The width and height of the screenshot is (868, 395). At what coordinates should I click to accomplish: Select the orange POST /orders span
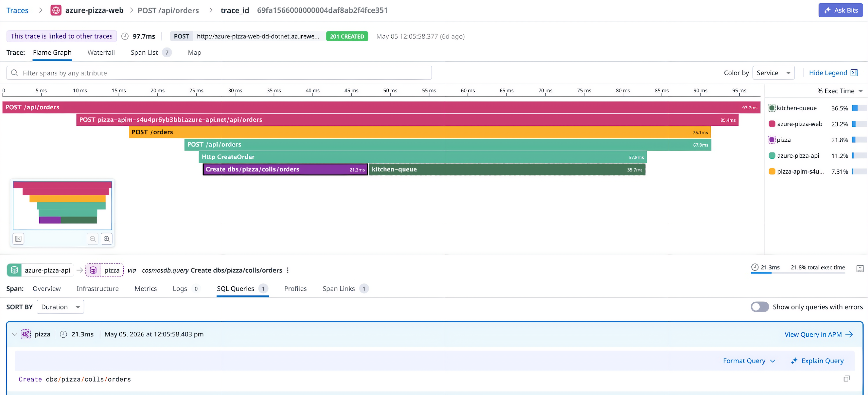pyautogui.click(x=420, y=132)
